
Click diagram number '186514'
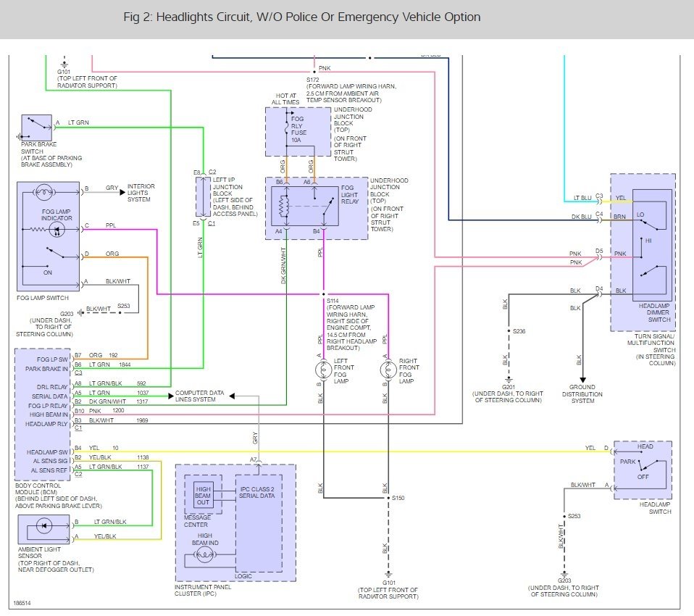(22, 603)
